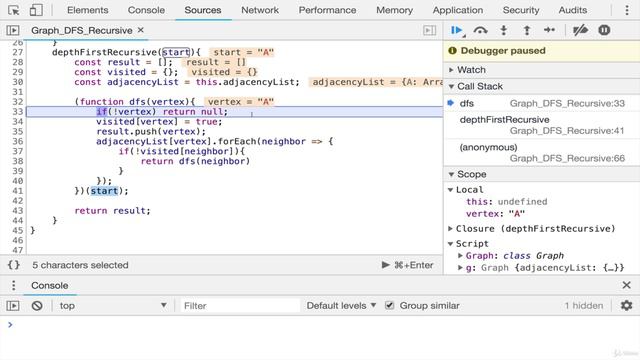Viewport: 640px width, 360px height.
Task: Expand g: Graph adjacencyList entry
Action: click(460, 268)
